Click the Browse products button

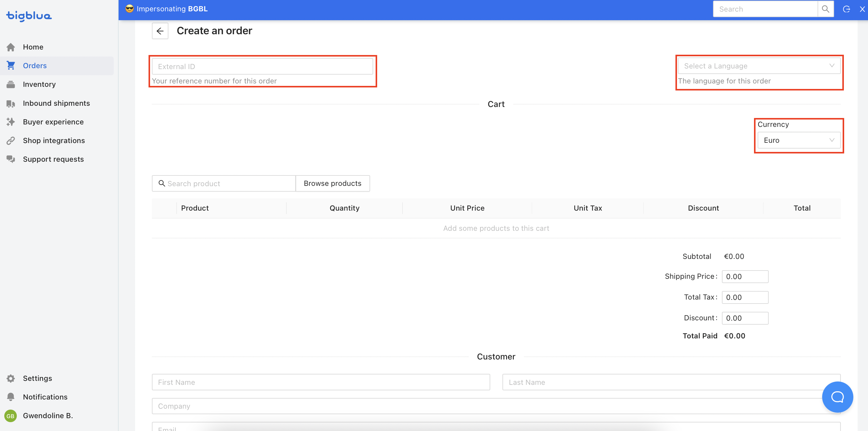332,183
